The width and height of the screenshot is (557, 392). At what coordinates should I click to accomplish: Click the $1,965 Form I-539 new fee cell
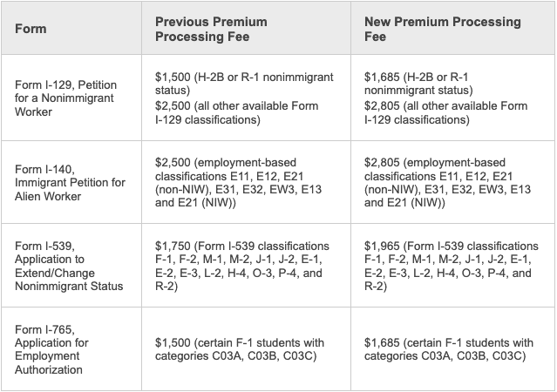pos(453,266)
